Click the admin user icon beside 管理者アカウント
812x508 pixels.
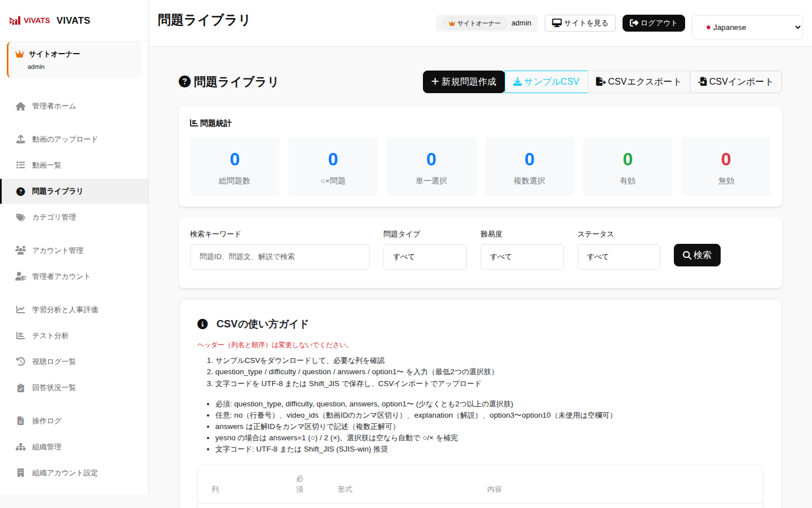[x=21, y=277]
